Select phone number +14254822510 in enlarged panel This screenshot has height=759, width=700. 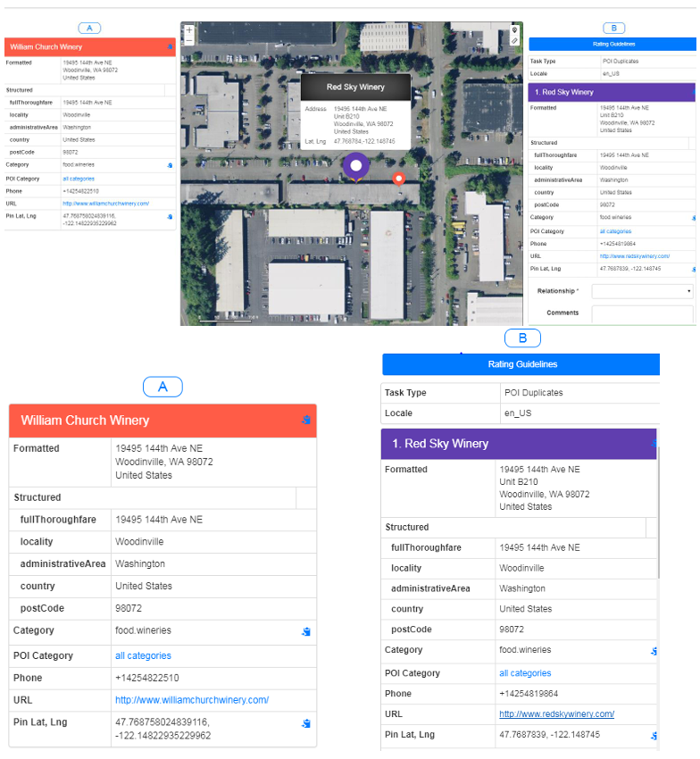coord(147,678)
